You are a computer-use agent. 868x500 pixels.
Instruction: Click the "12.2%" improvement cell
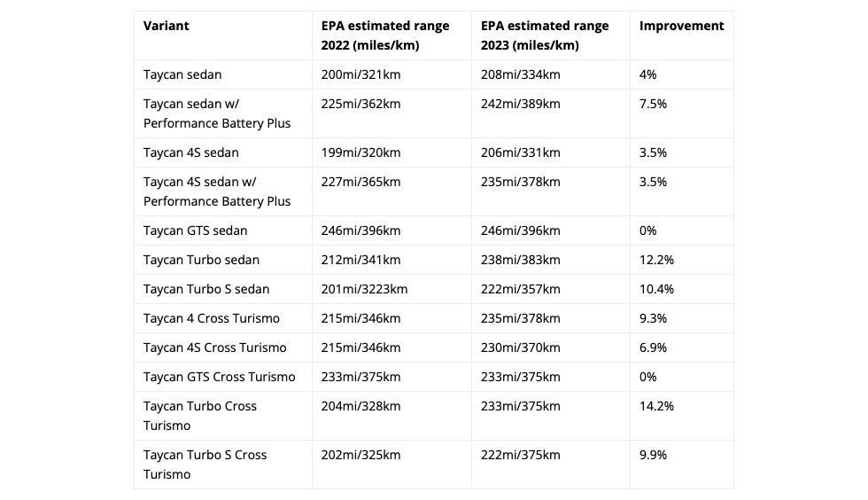coord(656,260)
